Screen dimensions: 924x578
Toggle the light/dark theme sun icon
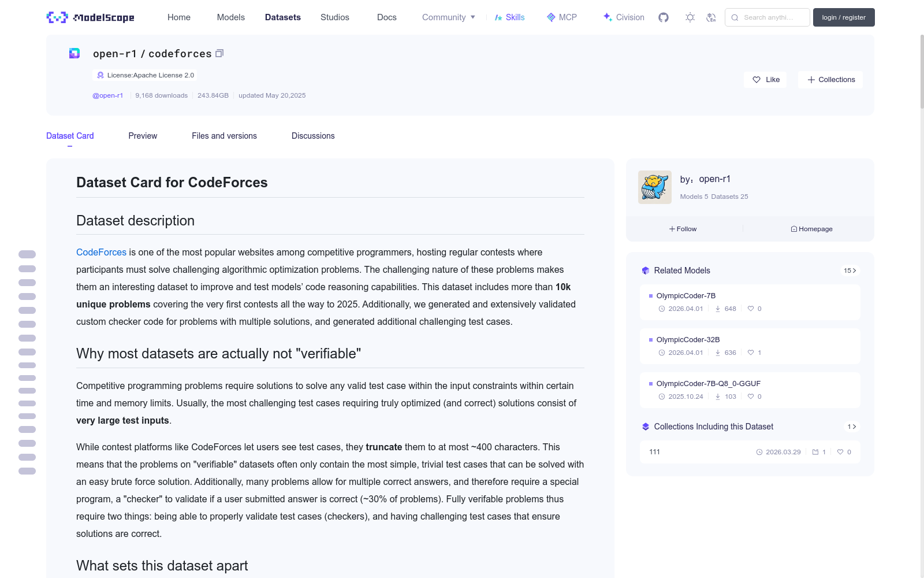click(690, 17)
